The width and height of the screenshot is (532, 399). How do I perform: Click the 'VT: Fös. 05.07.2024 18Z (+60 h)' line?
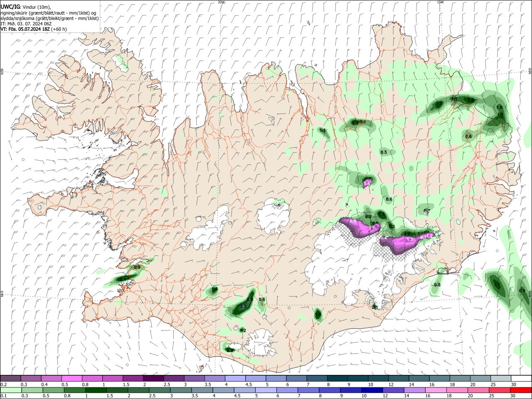[x=34, y=29]
